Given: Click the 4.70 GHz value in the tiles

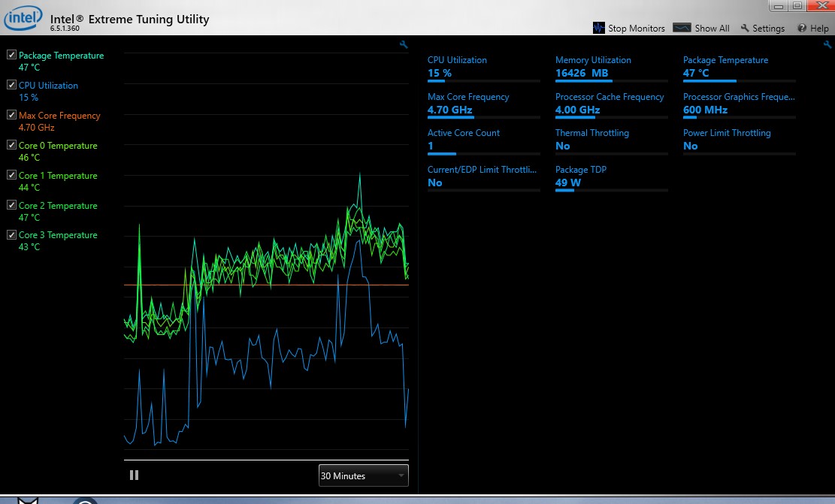Looking at the screenshot, I should tap(449, 110).
